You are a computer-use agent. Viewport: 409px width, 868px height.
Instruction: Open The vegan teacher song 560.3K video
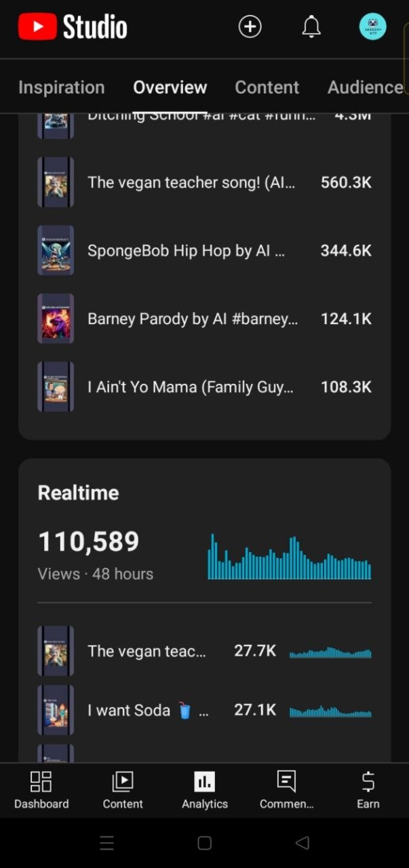[204, 182]
